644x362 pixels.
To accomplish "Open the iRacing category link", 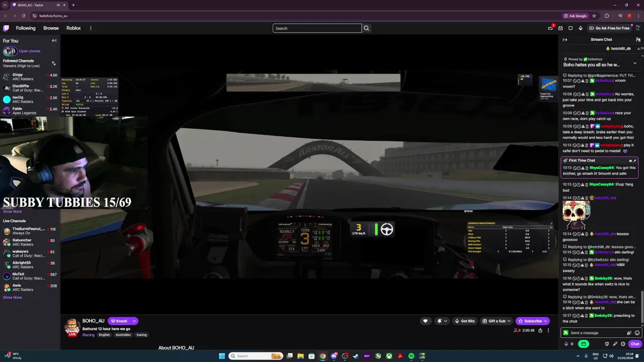I will click(x=88, y=335).
